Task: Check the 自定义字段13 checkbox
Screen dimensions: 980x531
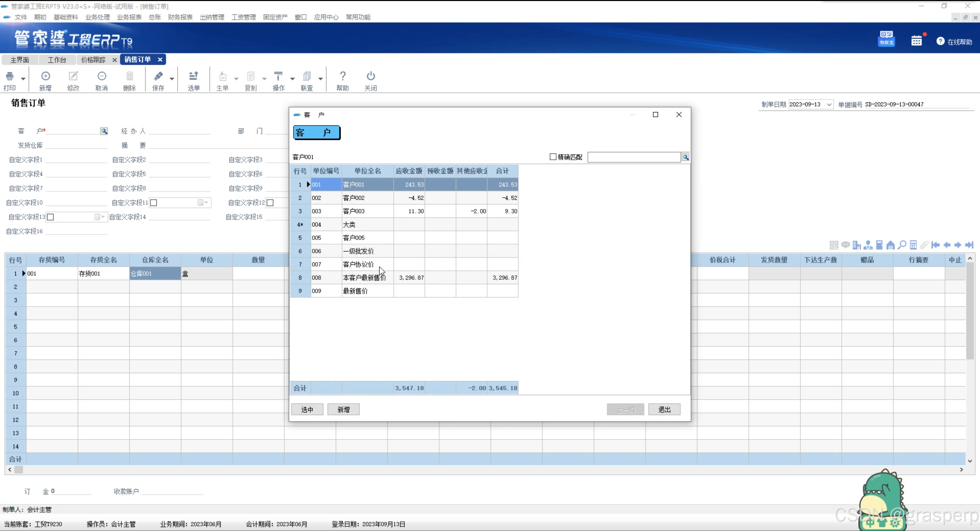Action: [x=50, y=217]
